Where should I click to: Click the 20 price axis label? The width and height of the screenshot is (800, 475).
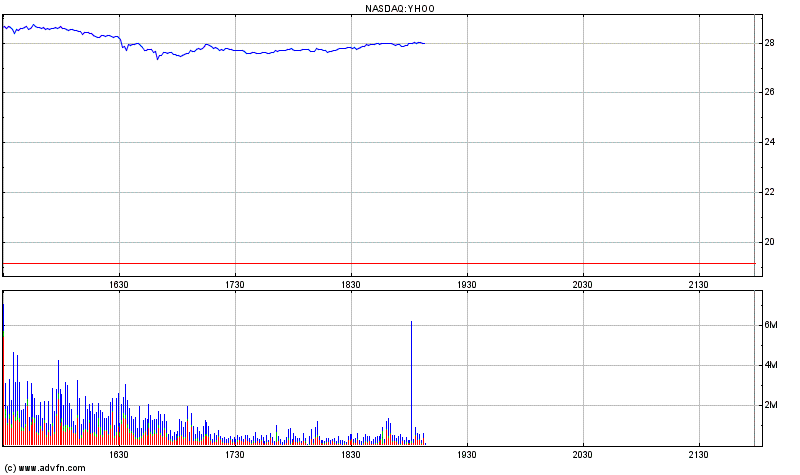coord(770,242)
